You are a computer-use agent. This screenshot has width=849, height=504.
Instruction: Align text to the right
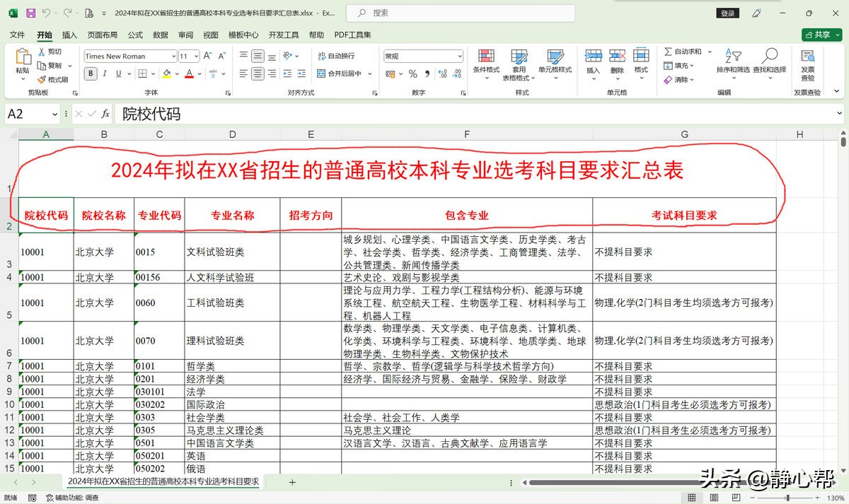pos(272,74)
